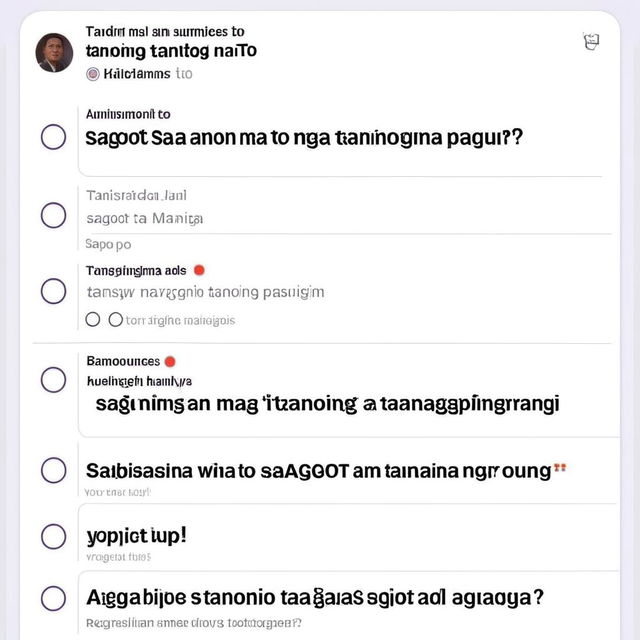This screenshot has height=640, width=640.
Task: Click 'Sagot Saa anon ma to' question box
Action: click(x=340, y=141)
